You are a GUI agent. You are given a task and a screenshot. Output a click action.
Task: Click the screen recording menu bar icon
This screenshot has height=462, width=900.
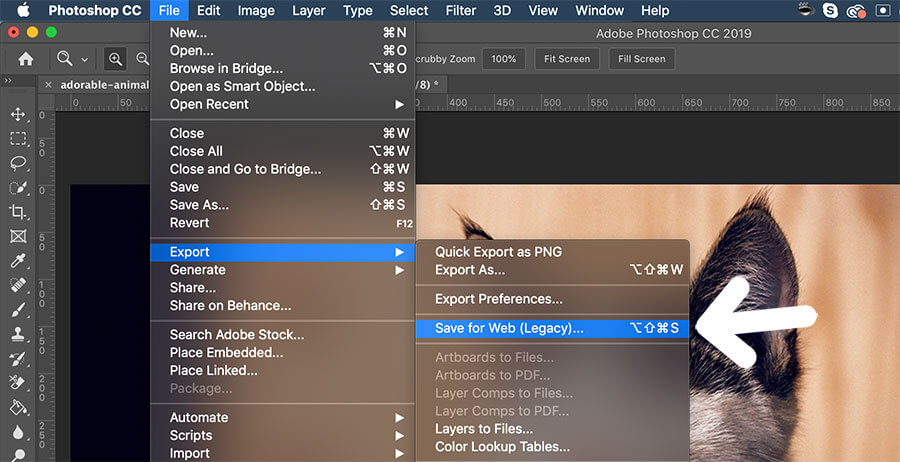pyautogui.click(x=882, y=10)
